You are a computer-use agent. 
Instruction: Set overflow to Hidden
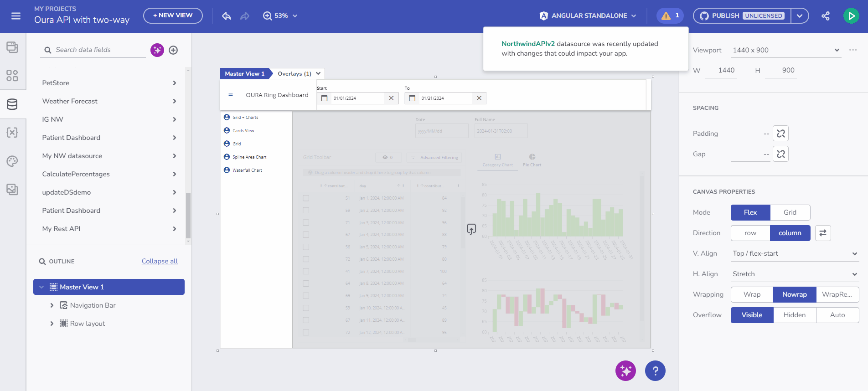pyautogui.click(x=794, y=315)
